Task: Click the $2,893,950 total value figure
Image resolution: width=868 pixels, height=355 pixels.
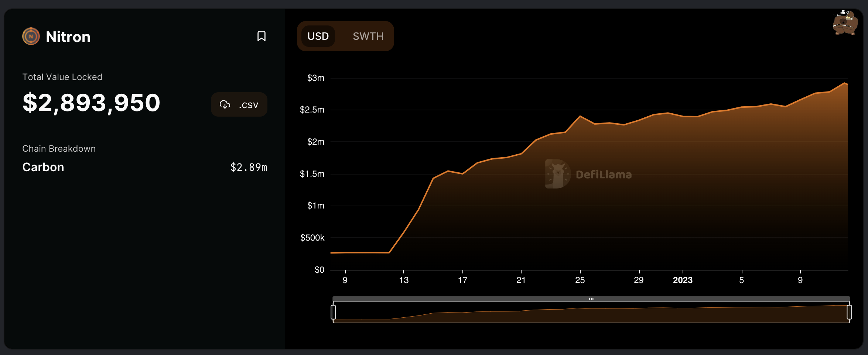Action: click(x=91, y=103)
